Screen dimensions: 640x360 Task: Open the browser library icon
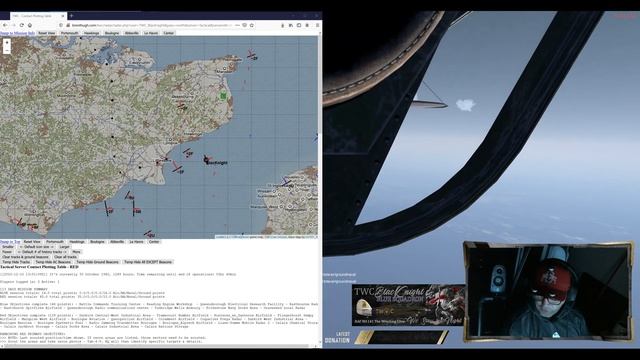point(291,25)
